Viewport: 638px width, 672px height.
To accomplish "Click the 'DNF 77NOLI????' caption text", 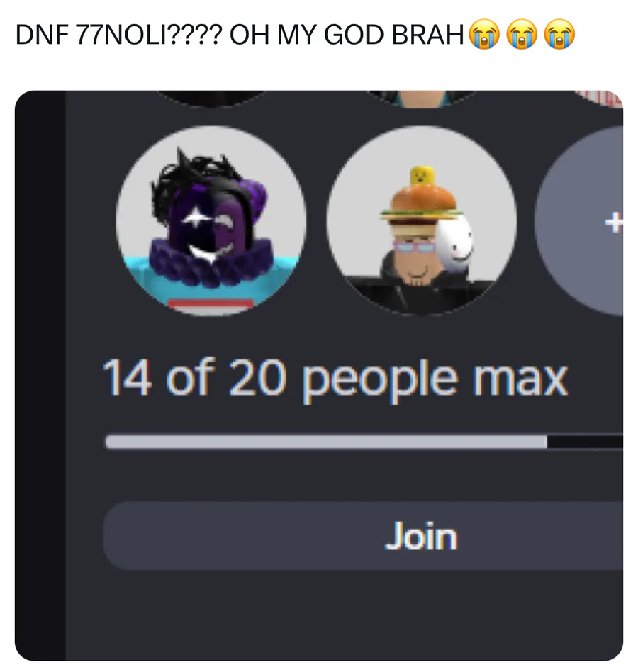I will (119, 35).
